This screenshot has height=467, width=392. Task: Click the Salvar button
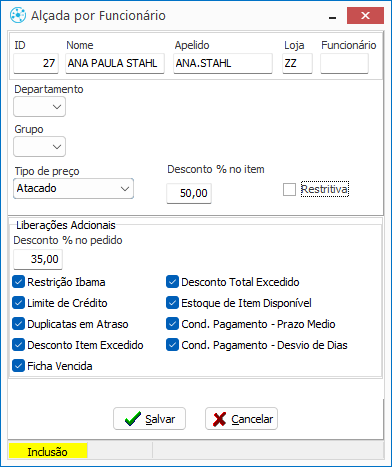pyautogui.click(x=149, y=419)
